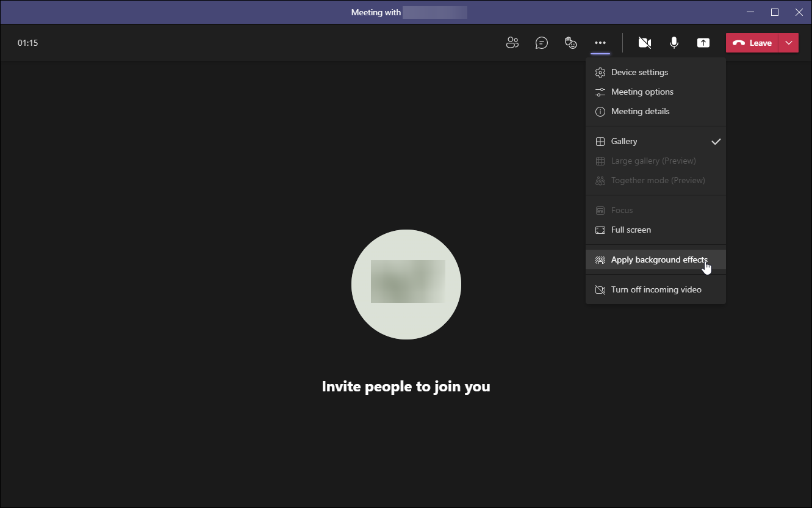812x508 pixels.
Task: Apply background effects
Action: (x=659, y=259)
